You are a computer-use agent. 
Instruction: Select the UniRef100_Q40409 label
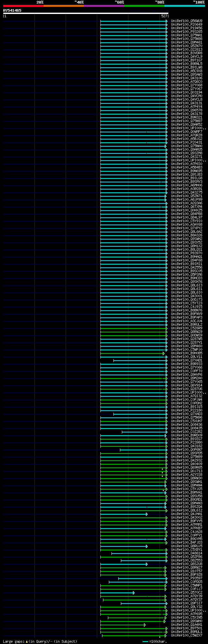pos(187,464)
